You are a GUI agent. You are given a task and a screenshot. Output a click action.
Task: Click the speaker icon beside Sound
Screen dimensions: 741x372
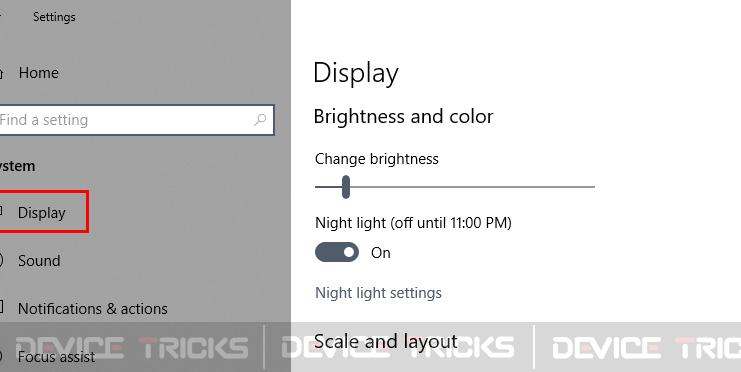1,260
